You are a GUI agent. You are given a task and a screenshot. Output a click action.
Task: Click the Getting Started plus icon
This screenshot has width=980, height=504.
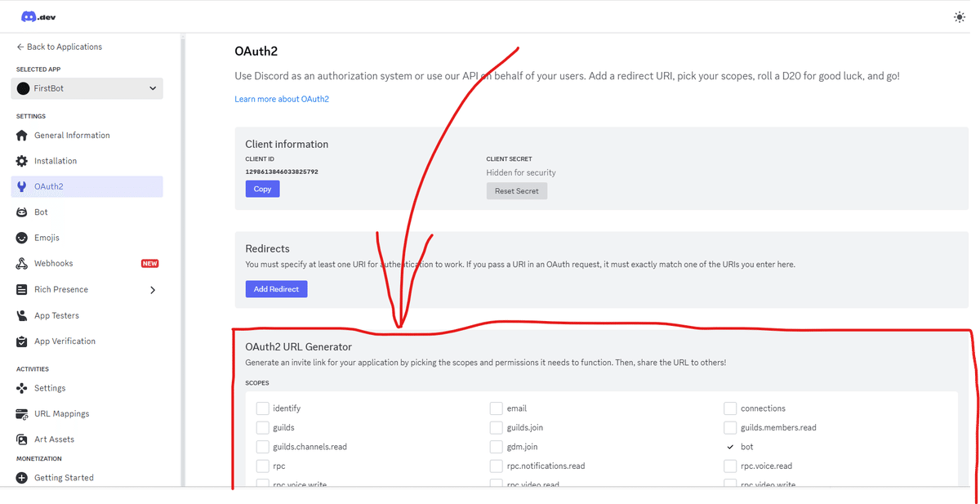pos(22,478)
